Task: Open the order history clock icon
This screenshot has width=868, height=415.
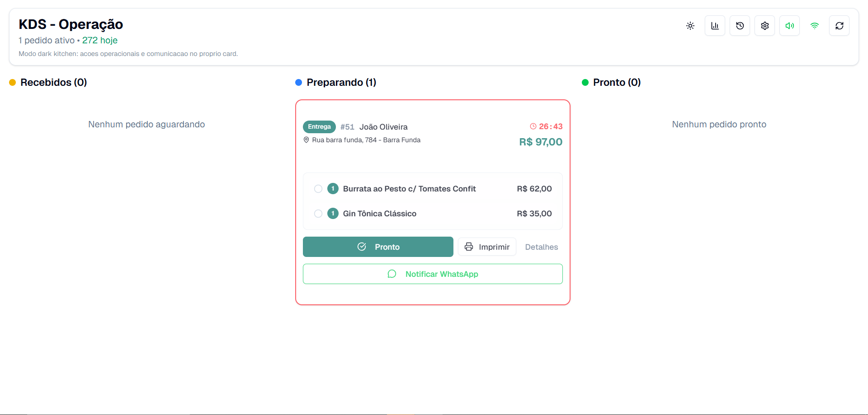Action: click(x=740, y=26)
